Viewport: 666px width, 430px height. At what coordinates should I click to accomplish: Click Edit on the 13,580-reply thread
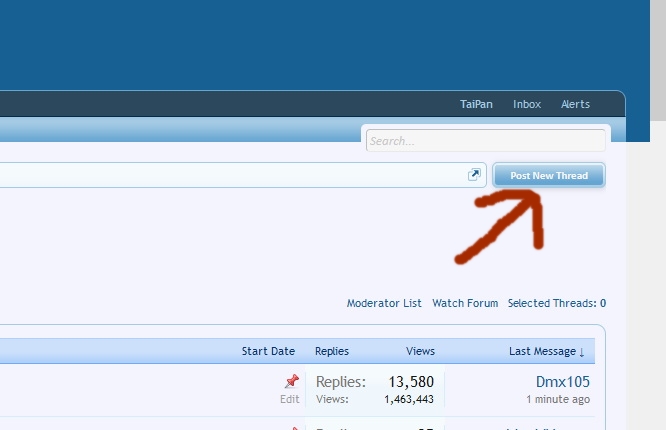click(290, 399)
